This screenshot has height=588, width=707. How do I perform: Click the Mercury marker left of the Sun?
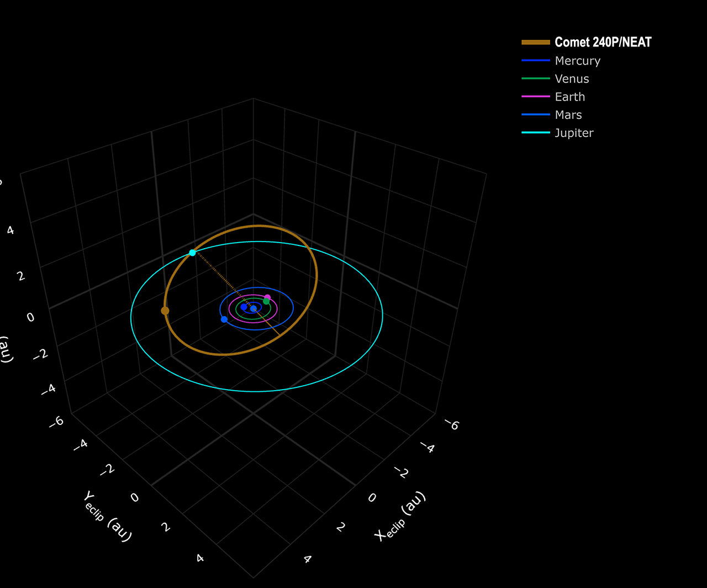pos(244,307)
